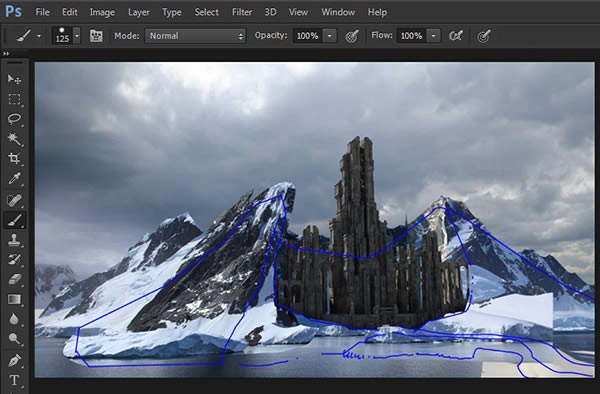Screen dimensions: 600x394
Task: Open the Image menu
Action: pyautogui.click(x=102, y=12)
